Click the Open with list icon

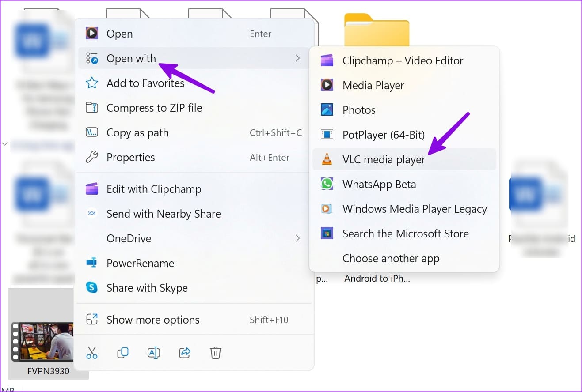coord(91,58)
